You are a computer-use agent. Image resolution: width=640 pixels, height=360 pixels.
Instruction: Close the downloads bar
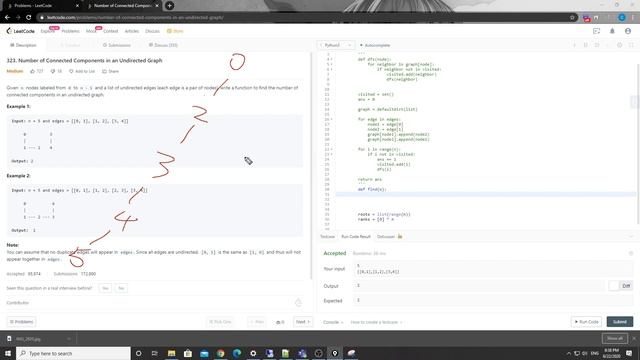click(x=634, y=338)
